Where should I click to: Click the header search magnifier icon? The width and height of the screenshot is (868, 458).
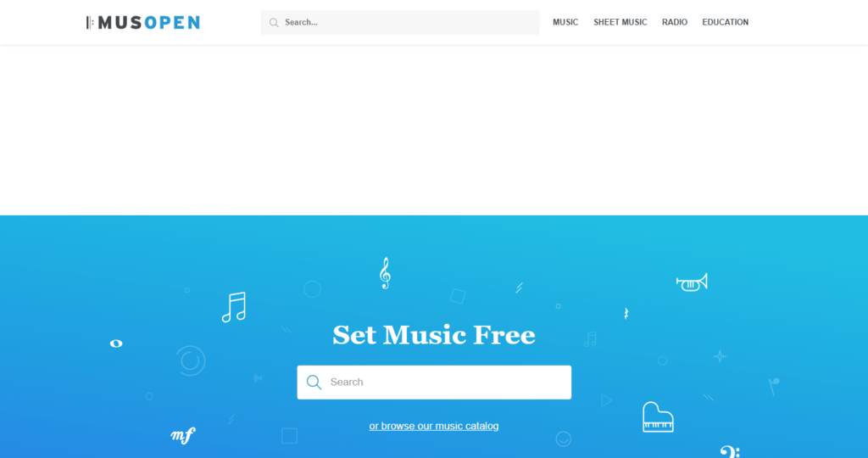(x=274, y=23)
